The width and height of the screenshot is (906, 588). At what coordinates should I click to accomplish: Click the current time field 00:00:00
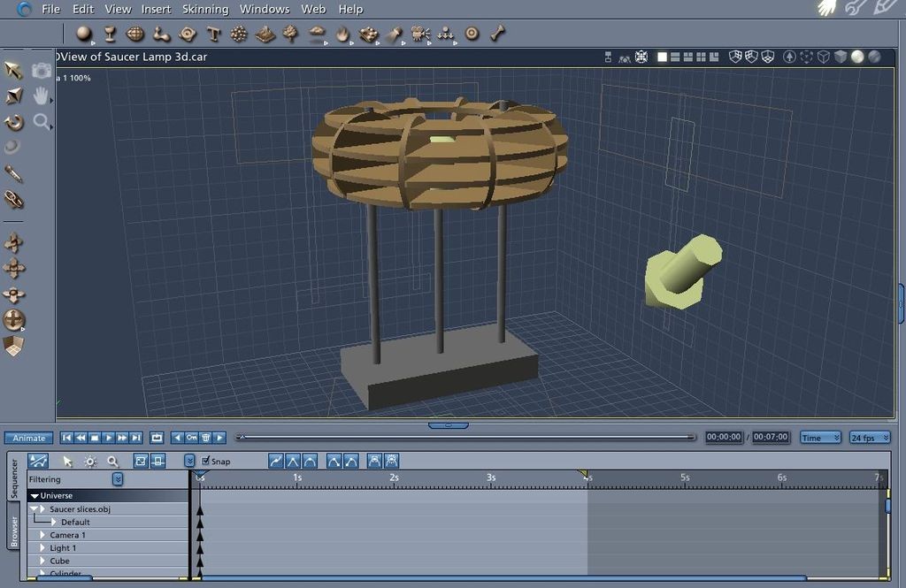(724, 438)
